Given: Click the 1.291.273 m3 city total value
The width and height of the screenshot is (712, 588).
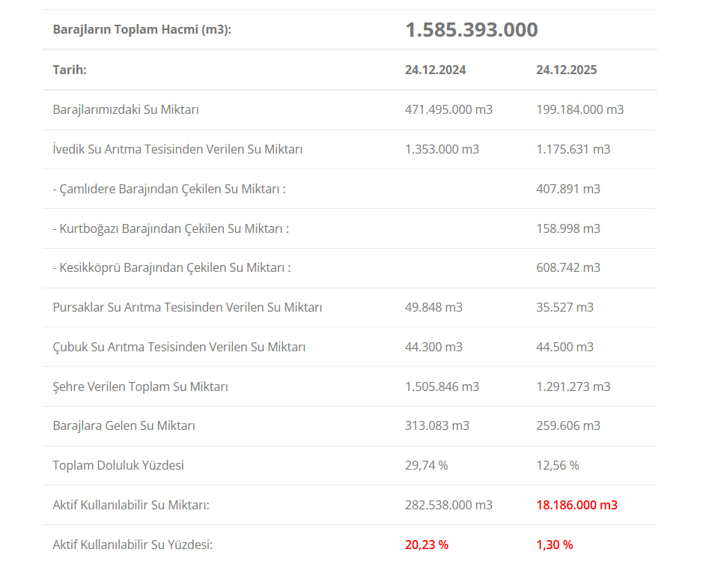Looking at the screenshot, I should [x=573, y=387].
